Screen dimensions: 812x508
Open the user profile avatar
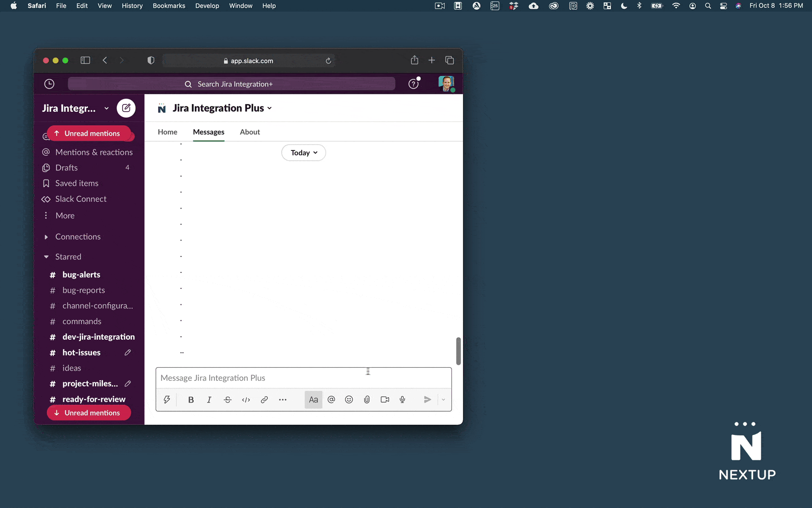point(446,84)
